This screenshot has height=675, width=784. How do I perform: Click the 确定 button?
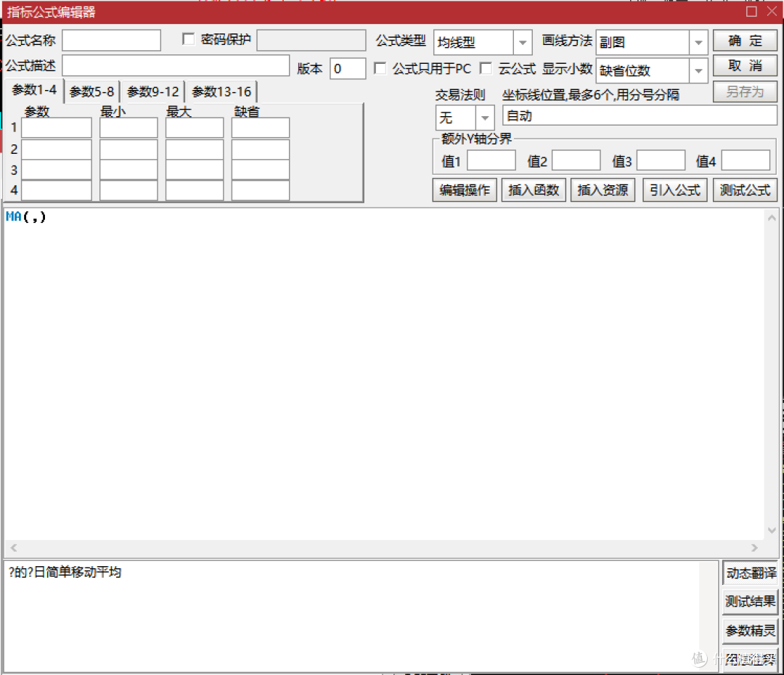[745, 41]
